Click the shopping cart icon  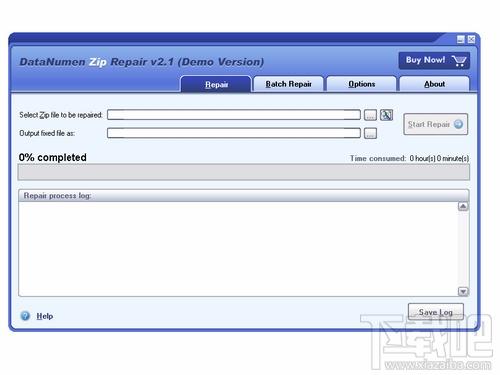(x=459, y=61)
